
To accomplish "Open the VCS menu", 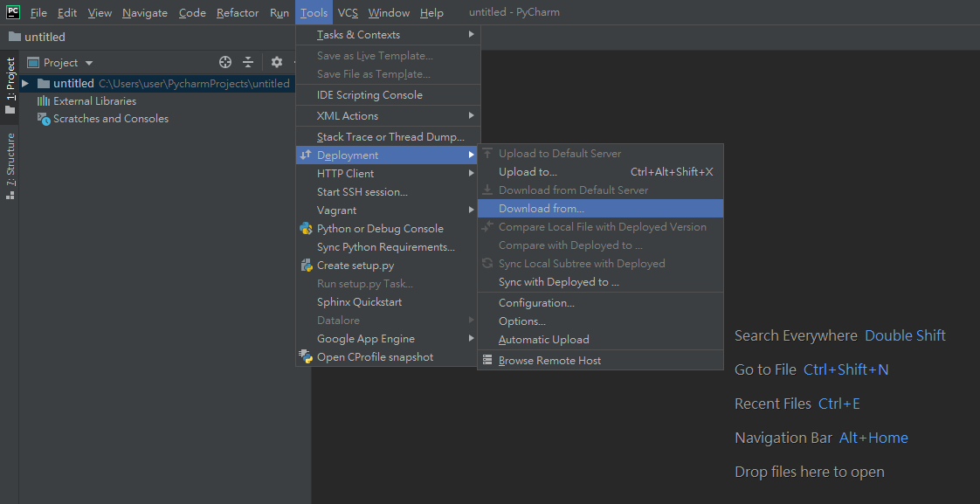I will tap(349, 12).
